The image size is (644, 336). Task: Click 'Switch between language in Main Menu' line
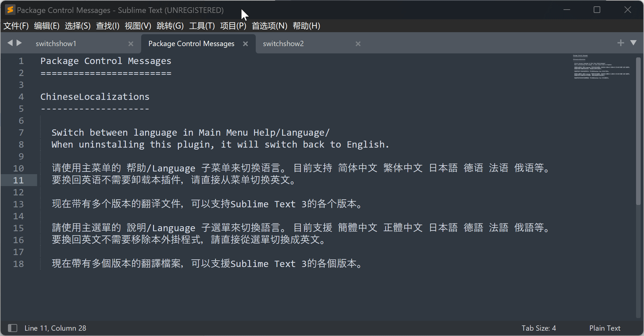click(x=190, y=133)
